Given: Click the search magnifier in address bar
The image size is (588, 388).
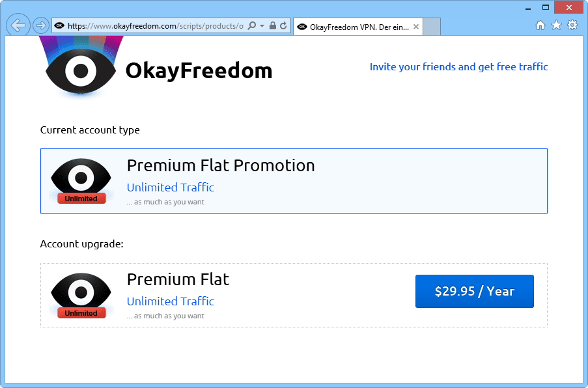Looking at the screenshot, I should click(252, 26).
